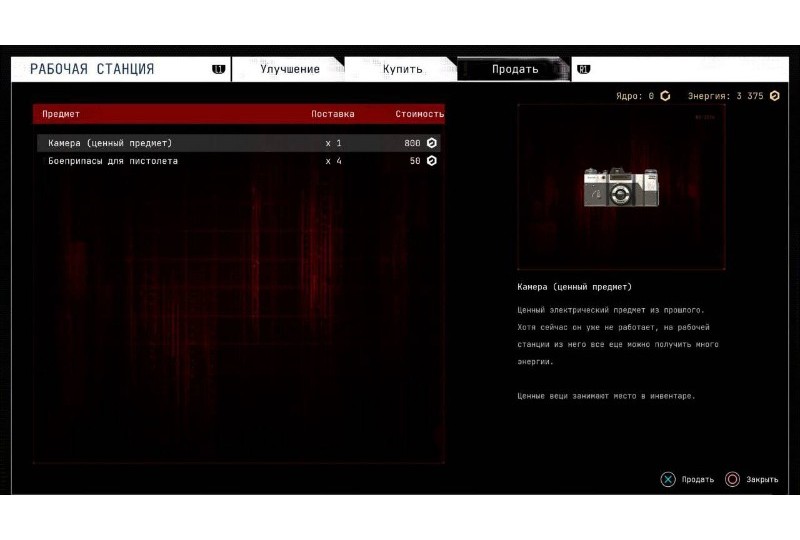
Task: Click the Поставка column header
Action: tap(332, 114)
